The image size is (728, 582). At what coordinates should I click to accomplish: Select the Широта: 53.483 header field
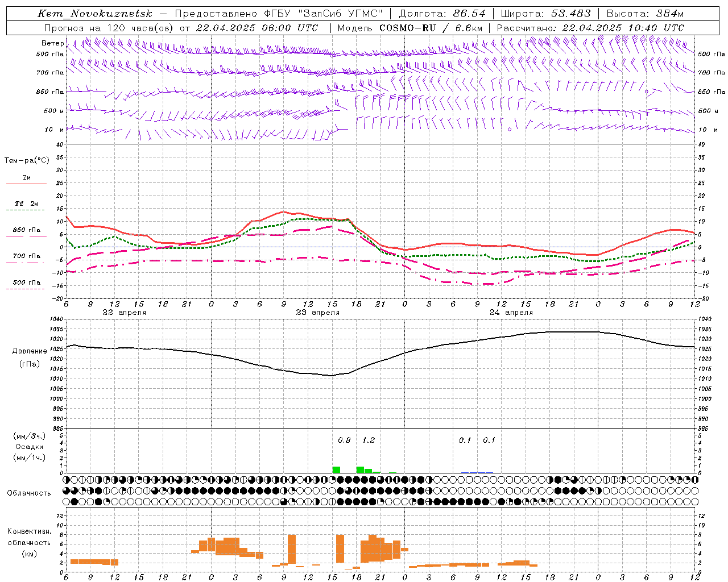tap(545, 14)
